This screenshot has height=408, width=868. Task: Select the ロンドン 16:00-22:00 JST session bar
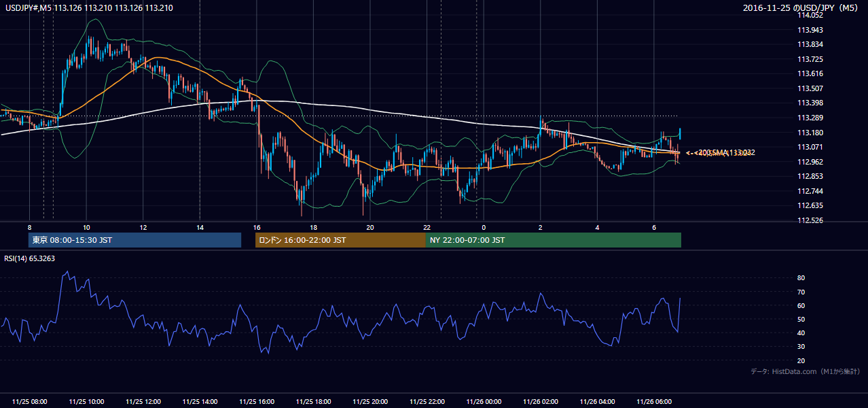click(x=340, y=240)
